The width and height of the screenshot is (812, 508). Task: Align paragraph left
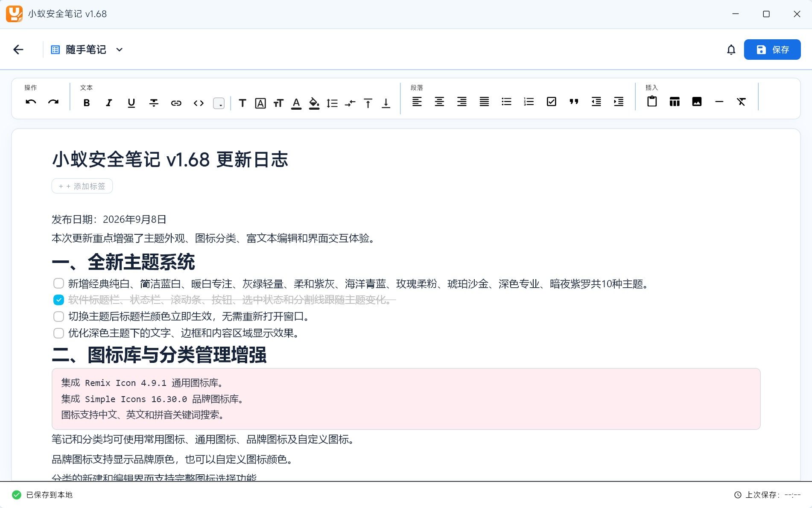click(x=417, y=102)
